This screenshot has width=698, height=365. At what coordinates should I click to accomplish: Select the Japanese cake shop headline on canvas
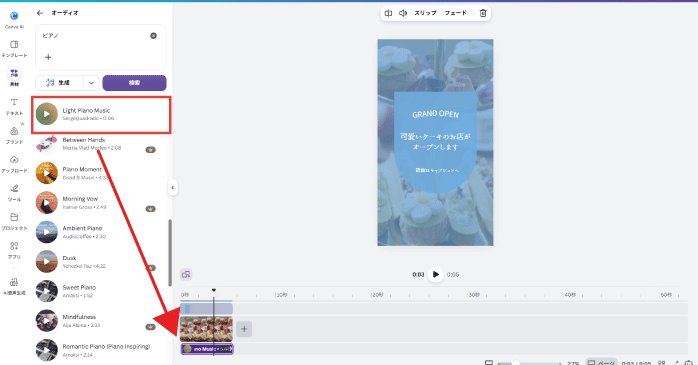[435, 142]
